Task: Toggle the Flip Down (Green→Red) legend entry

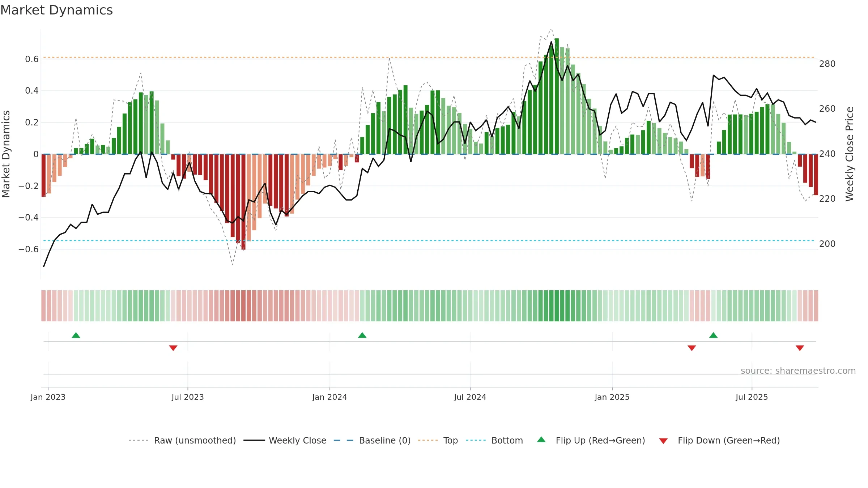Action: click(719, 440)
